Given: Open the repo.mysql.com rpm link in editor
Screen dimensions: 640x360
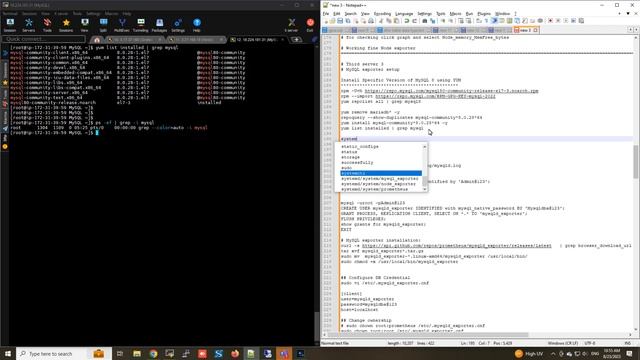Looking at the screenshot, I should pyautogui.click(x=451, y=91).
